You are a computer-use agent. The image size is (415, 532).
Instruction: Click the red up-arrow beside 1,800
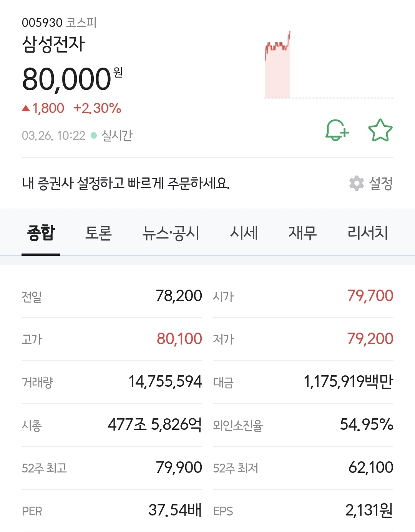pos(25,109)
